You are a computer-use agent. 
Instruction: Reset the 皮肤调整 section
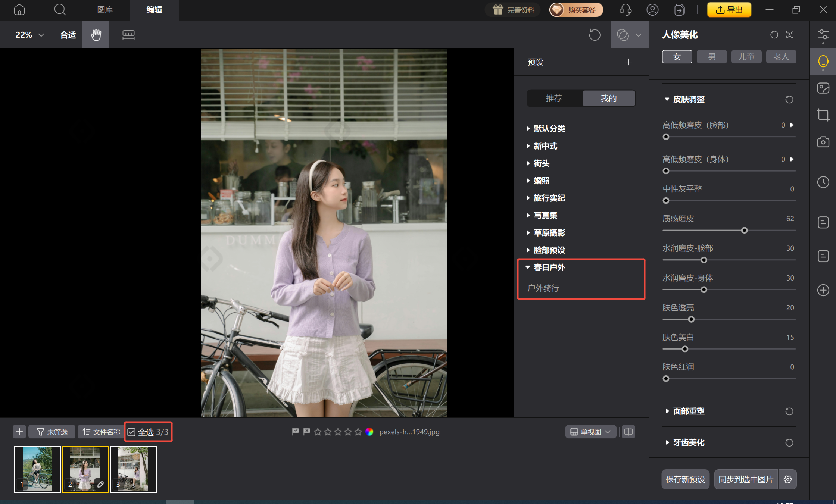pos(789,100)
